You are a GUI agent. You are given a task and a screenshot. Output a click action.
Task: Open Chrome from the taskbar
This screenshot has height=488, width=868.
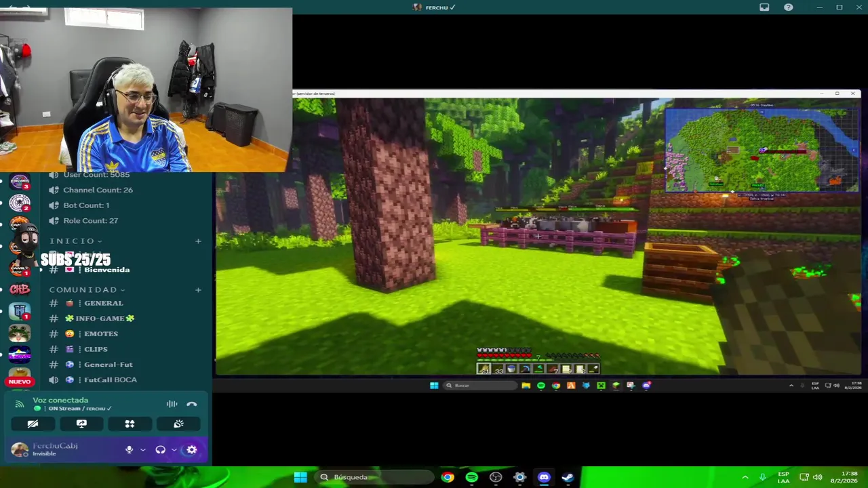point(448,477)
